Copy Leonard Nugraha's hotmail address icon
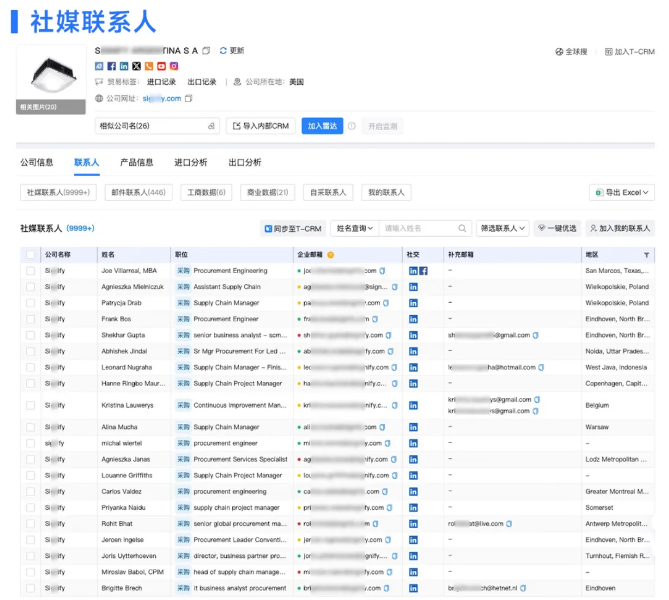Screen dimensions: 669x600 coord(541,367)
